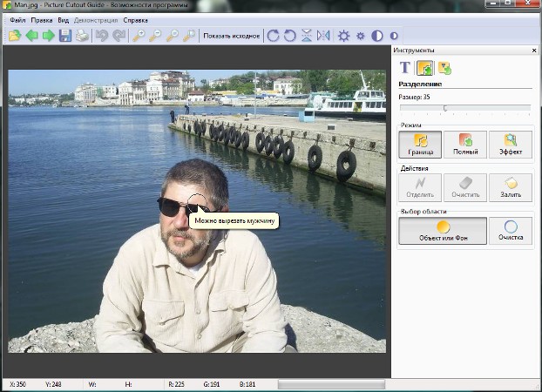Viewport: 542px width, 392px height.
Task: Go to next image with right green arrow
Action: (49, 36)
